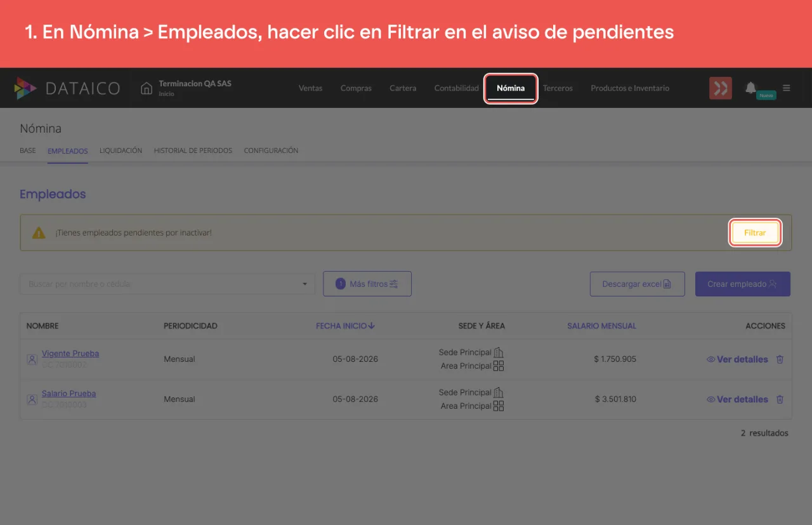Click the Terminacion QA SAS company name
Screen dimensions: 812x525
[x=195, y=84]
